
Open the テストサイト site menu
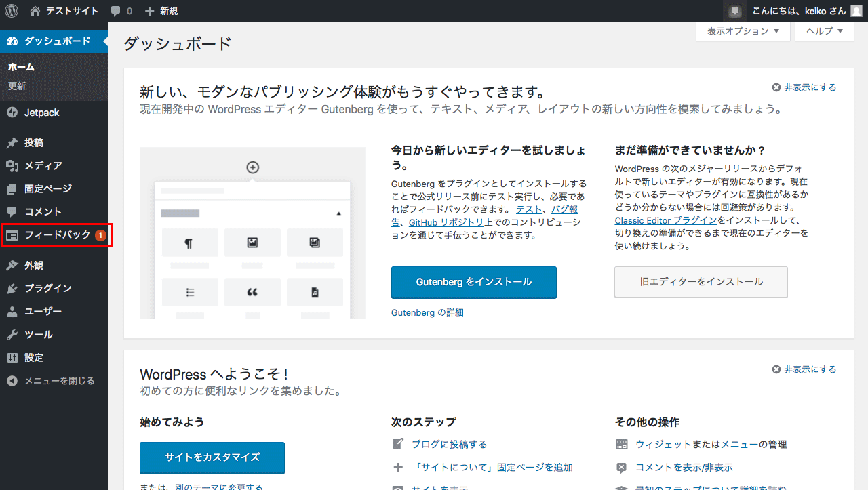pyautogui.click(x=64, y=11)
